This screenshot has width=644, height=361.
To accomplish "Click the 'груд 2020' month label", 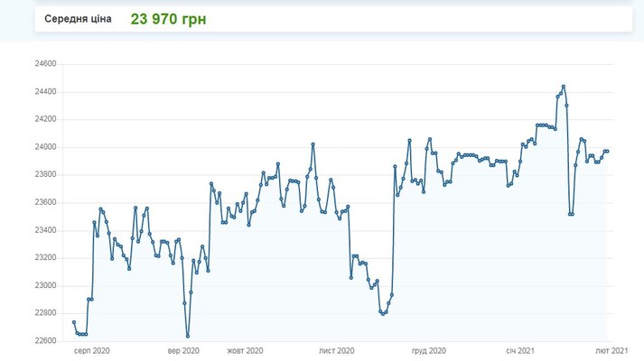I will [428, 350].
